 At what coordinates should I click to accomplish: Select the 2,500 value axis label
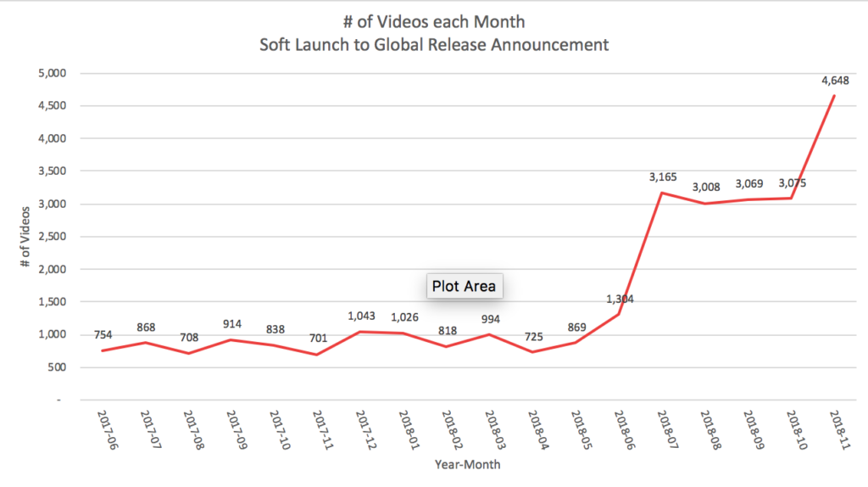coord(52,237)
